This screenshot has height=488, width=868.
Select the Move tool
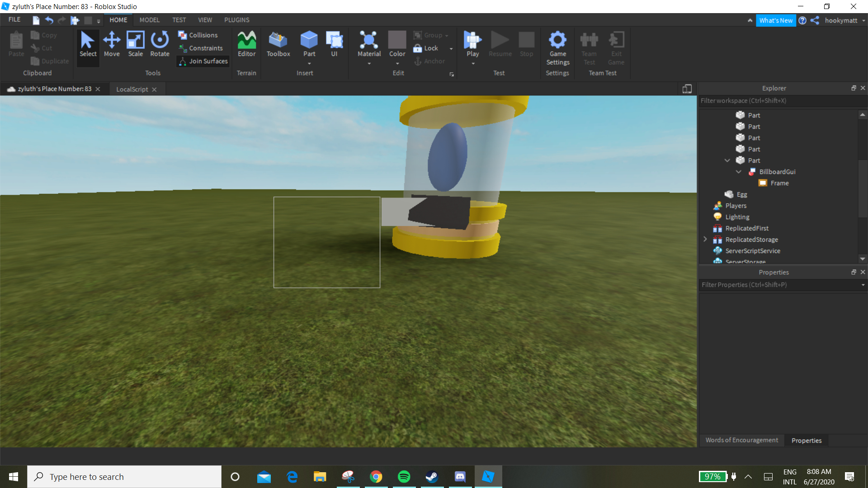click(x=112, y=44)
